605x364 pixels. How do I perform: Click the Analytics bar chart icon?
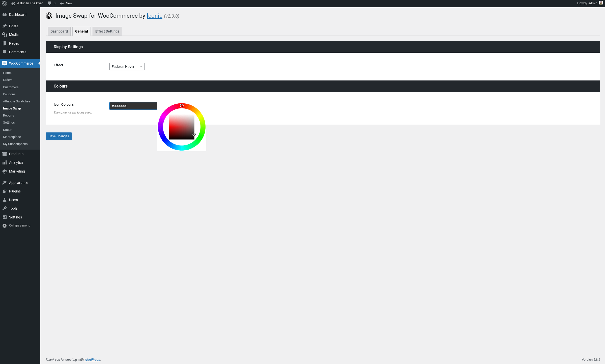[5, 162]
